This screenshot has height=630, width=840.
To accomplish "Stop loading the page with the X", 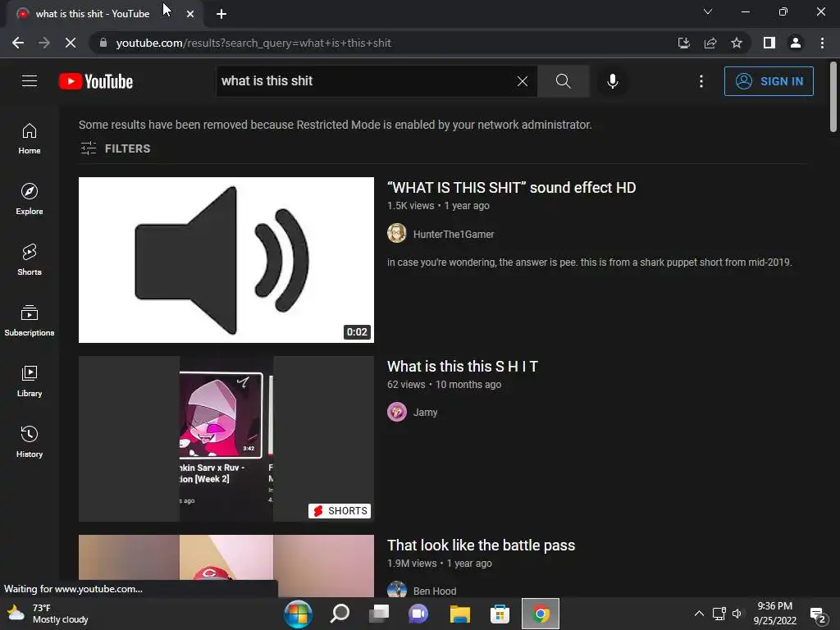I will 71,43.
